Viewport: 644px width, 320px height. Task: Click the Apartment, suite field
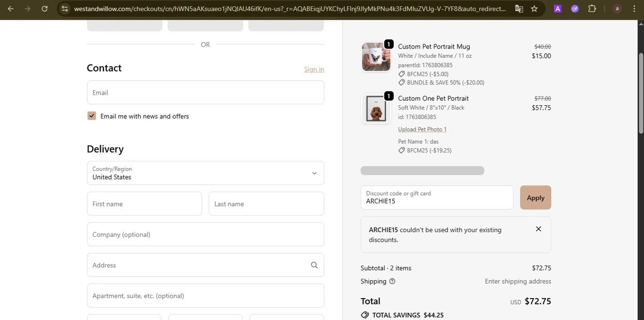click(x=206, y=296)
